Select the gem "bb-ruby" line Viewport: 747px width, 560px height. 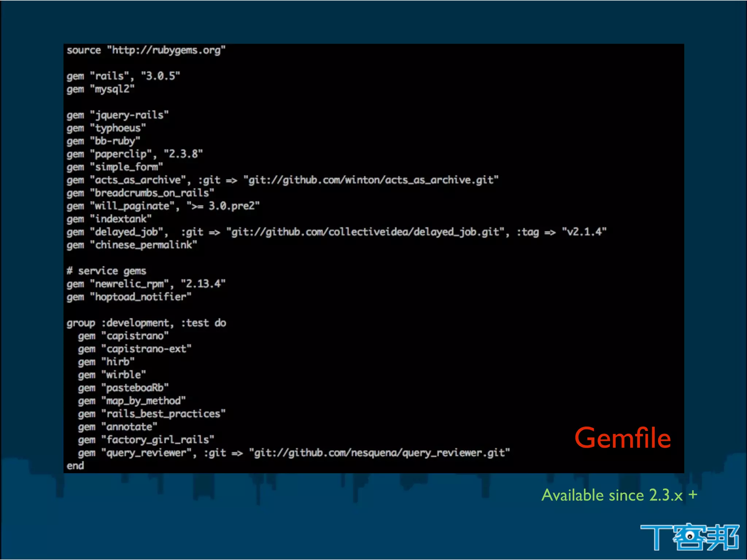(103, 141)
